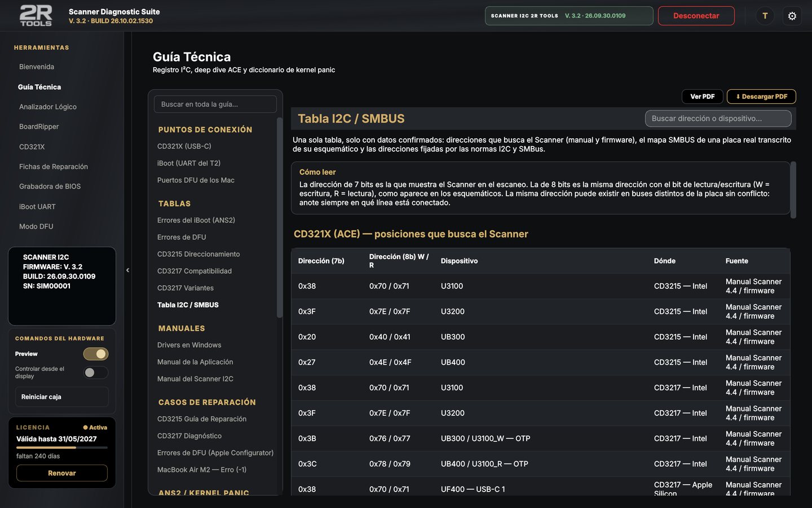Viewport: 812px width, 508px height.
Task: Open BoardRipper in the sidebar
Action: click(39, 126)
